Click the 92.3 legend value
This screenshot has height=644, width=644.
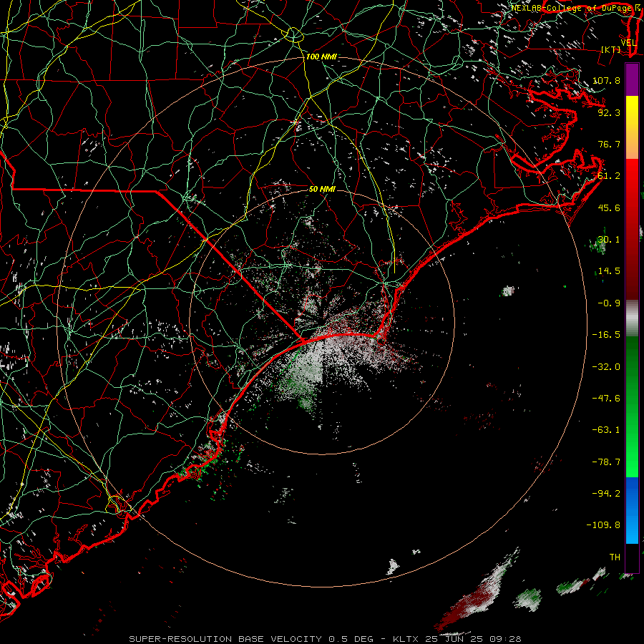click(x=609, y=112)
